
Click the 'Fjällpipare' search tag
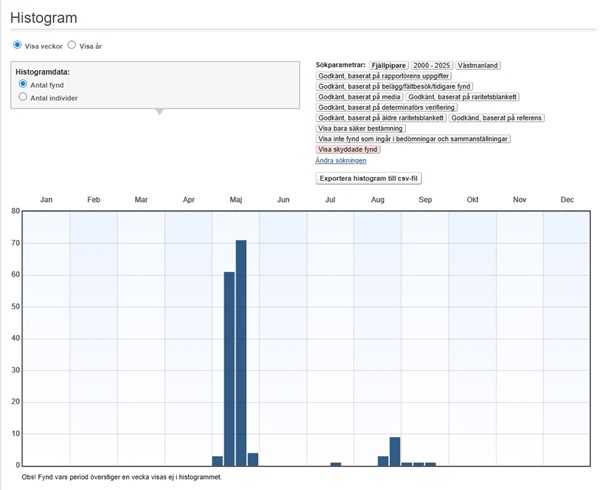click(392, 65)
